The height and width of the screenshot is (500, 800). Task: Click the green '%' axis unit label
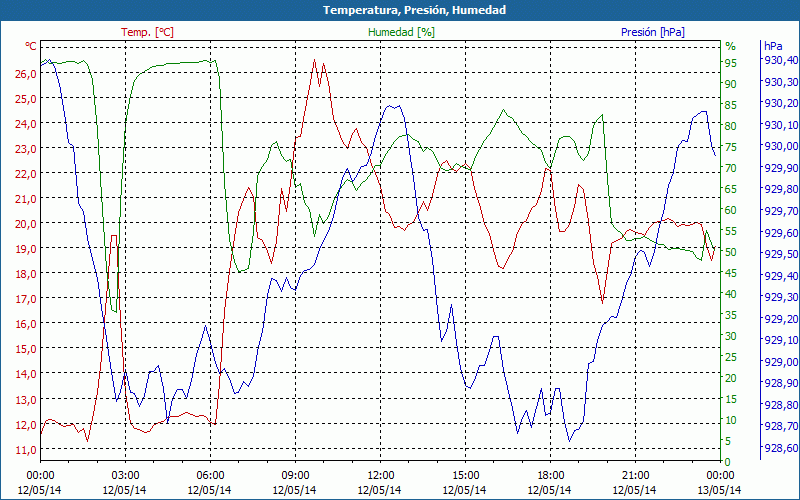click(x=731, y=46)
